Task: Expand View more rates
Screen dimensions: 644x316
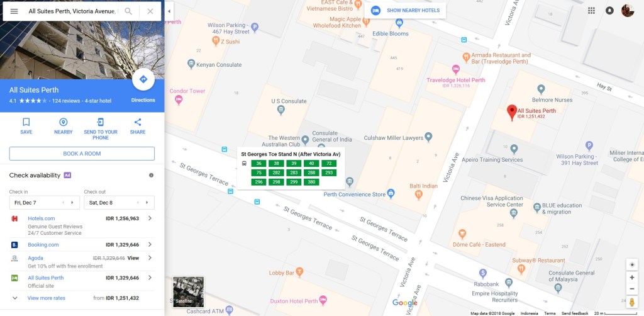Action: tap(46, 298)
